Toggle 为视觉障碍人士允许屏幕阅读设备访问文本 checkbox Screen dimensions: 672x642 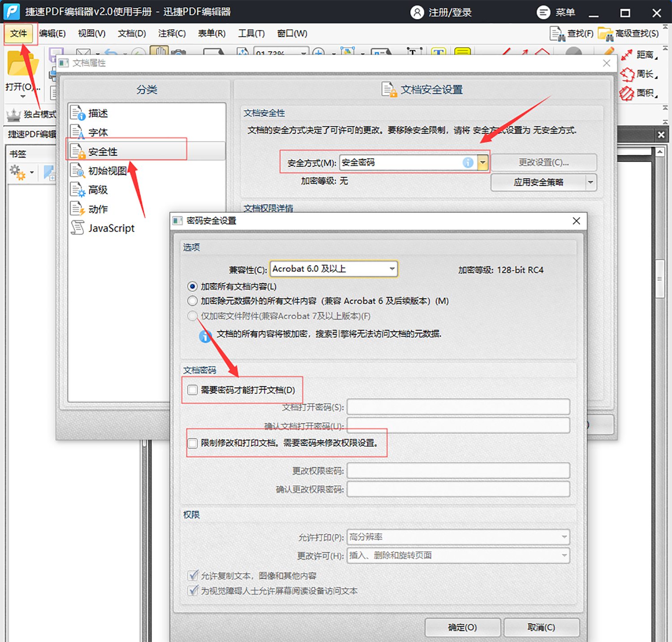pyautogui.click(x=193, y=591)
